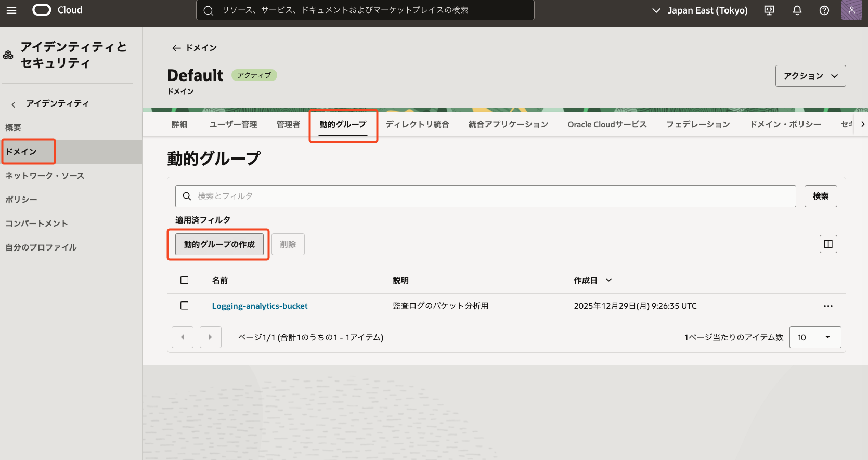Change items per page dropdown showing 10
Image resolution: width=868 pixels, height=460 pixels.
[x=814, y=337]
